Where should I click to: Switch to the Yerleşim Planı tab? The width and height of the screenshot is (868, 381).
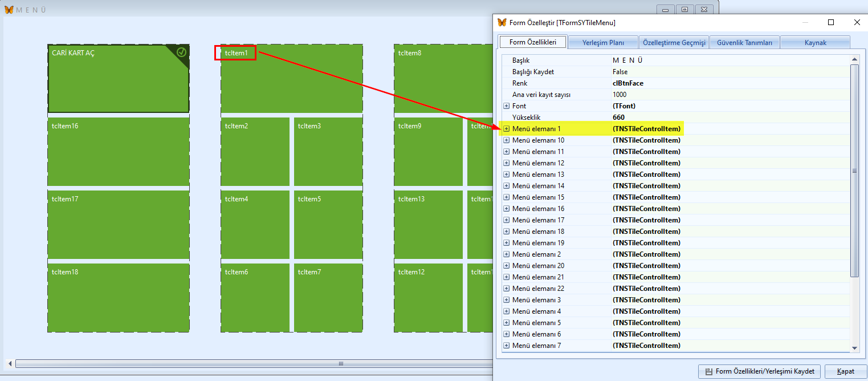pos(602,43)
